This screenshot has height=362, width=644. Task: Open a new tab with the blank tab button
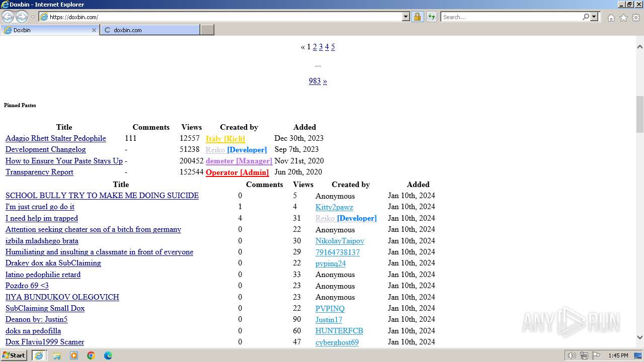[207, 30]
